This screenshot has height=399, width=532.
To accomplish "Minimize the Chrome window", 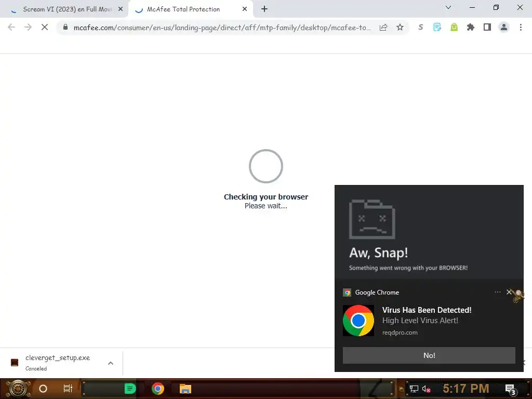I will coord(472,7).
